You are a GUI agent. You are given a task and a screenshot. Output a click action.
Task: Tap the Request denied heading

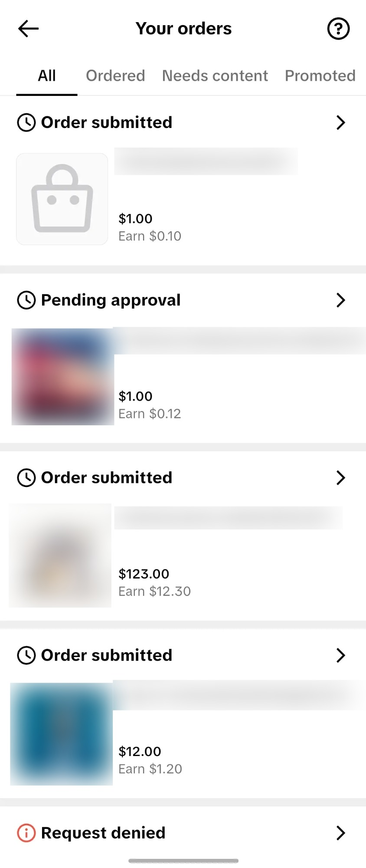point(103,833)
